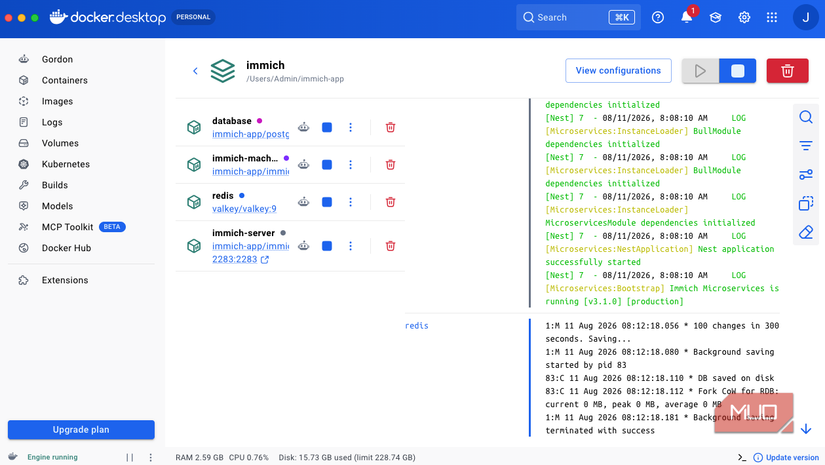825x465 pixels.
Task: Open more actions for redis container
Action: tap(350, 202)
